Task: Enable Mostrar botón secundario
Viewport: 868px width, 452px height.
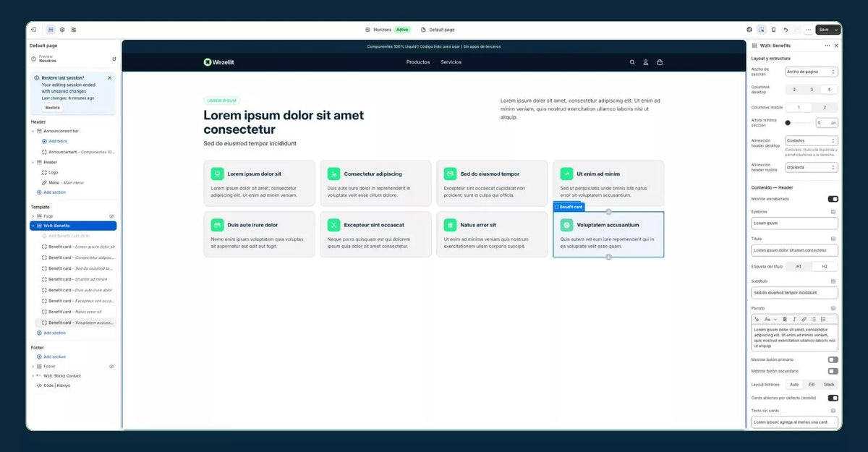Action: (x=833, y=371)
